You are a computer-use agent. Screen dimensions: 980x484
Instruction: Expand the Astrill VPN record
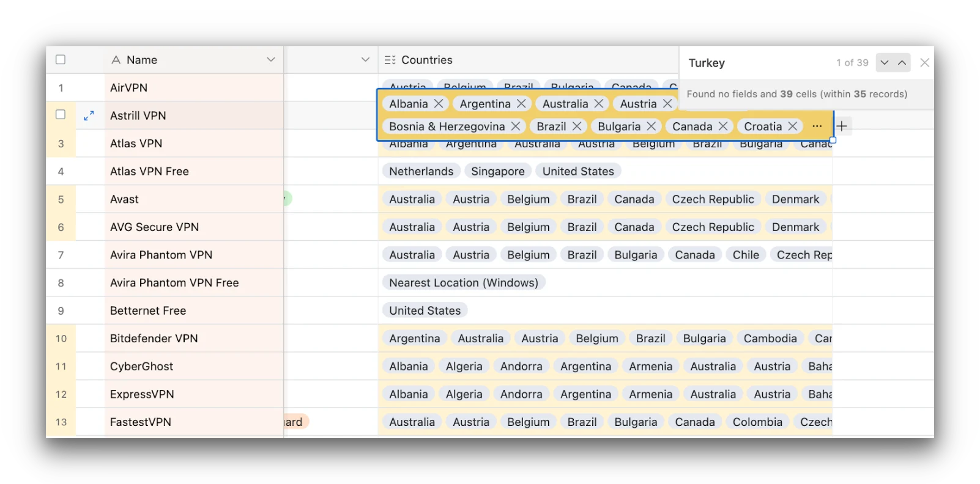(89, 116)
